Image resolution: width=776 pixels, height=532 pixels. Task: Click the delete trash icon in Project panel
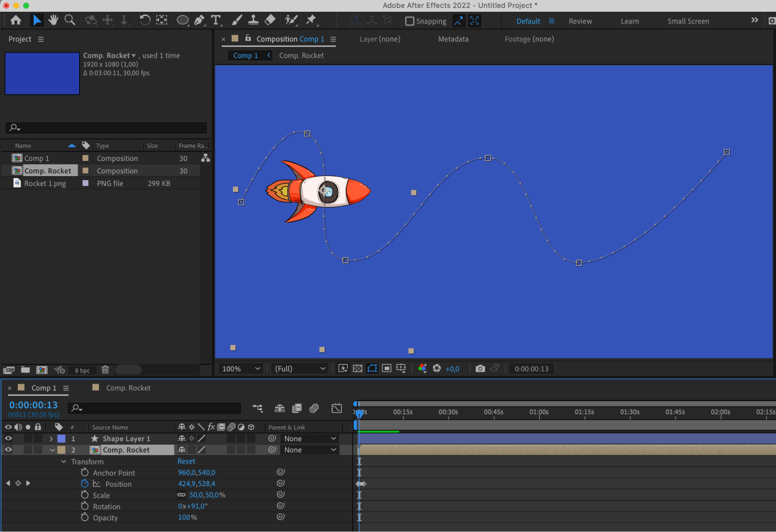[x=105, y=370]
